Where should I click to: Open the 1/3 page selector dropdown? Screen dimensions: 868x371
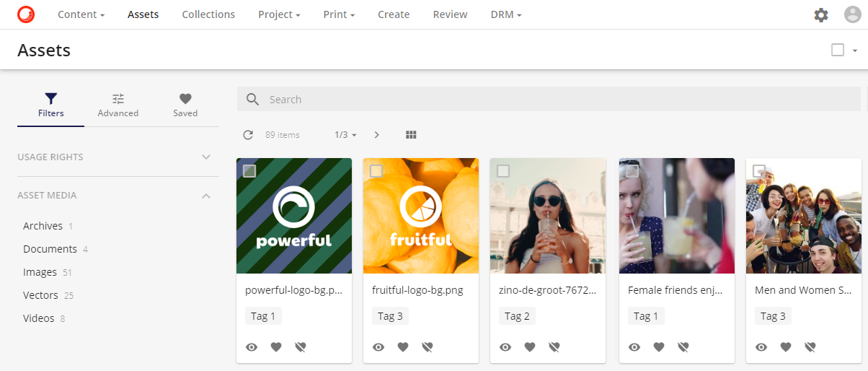345,135
